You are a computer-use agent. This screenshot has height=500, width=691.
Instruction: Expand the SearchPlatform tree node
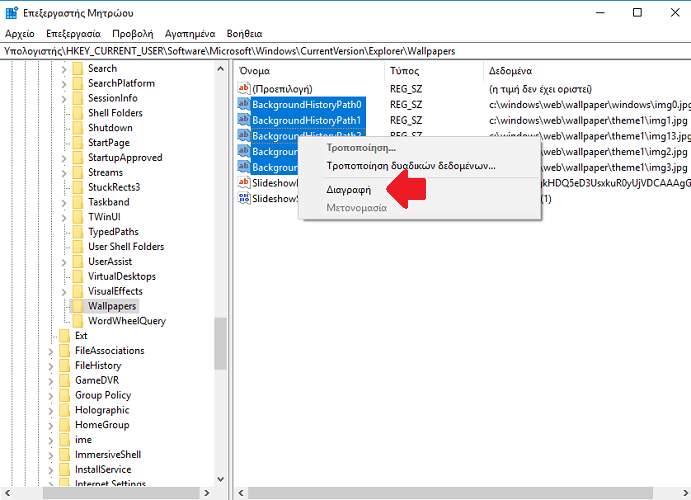pos(64,84)
